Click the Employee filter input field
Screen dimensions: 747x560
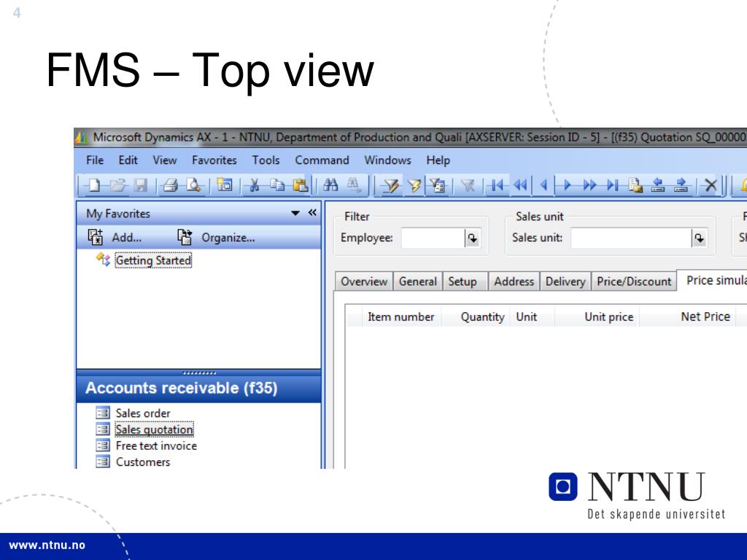tap(433, 238)
